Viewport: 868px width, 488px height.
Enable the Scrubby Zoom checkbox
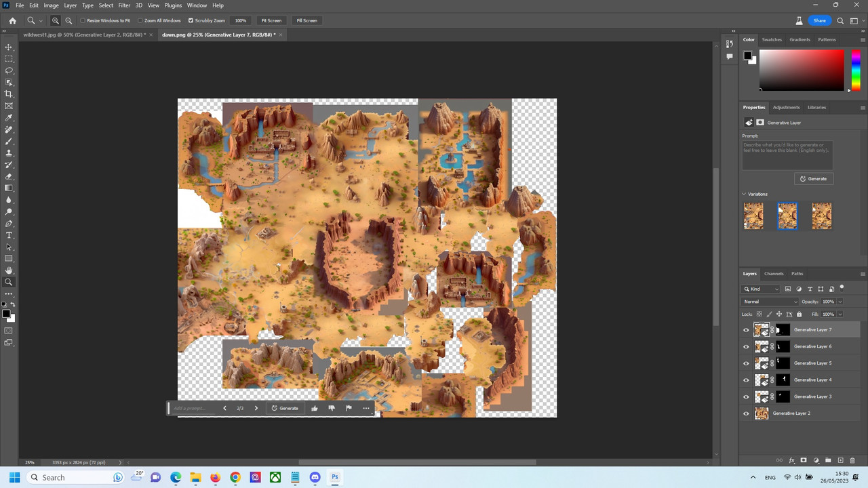(x=191, y=20)
